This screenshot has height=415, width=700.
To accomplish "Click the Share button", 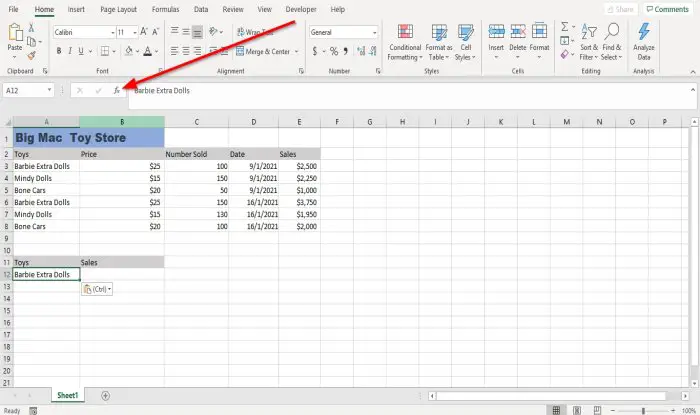I will (621, 9).
